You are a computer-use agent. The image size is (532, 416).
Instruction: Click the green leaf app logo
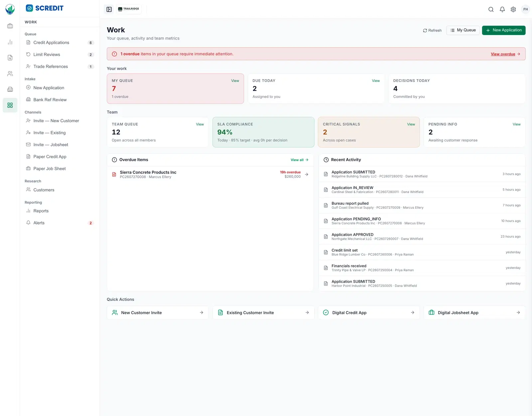[10, 9]
